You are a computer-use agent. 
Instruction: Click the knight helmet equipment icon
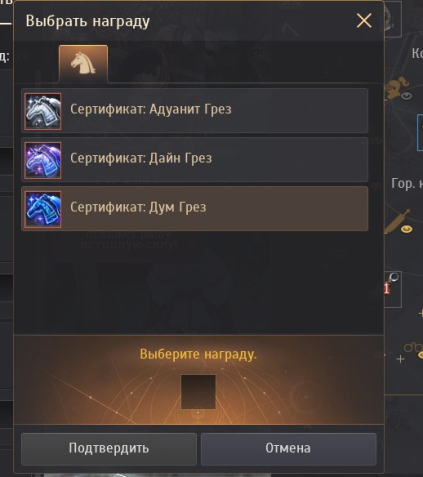coord(395,89)
